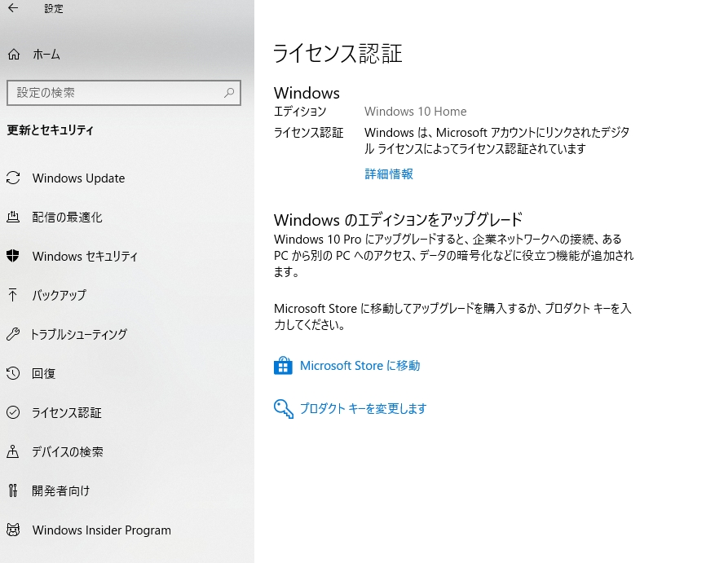Click the バックアップ up-arrow icon

[x=13, y=295]
